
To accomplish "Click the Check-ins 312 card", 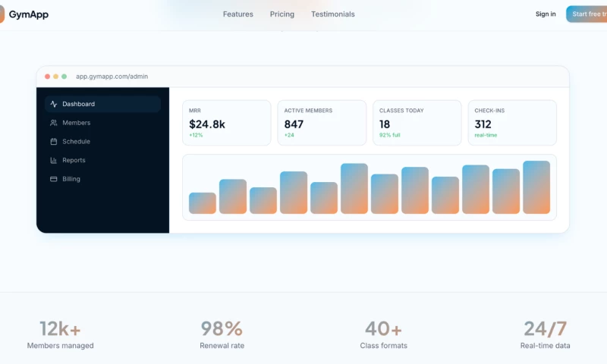I will [x=511, y=123].
